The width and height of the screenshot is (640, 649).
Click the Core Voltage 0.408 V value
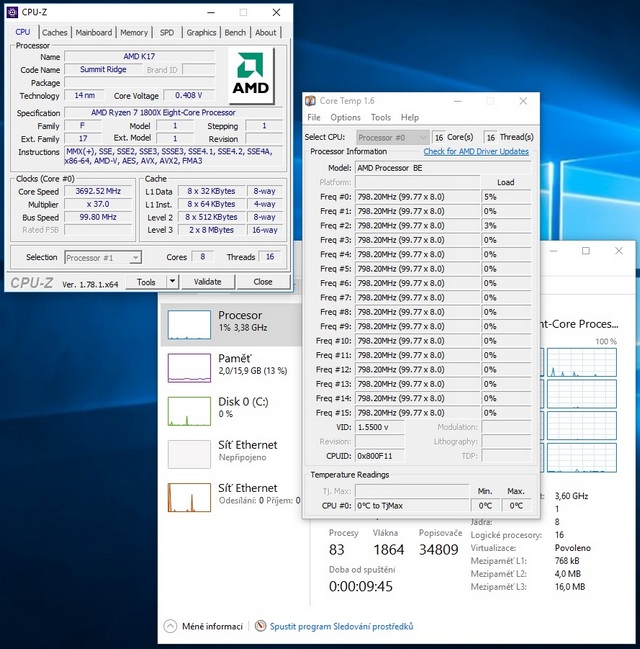(x=189, y=95)
